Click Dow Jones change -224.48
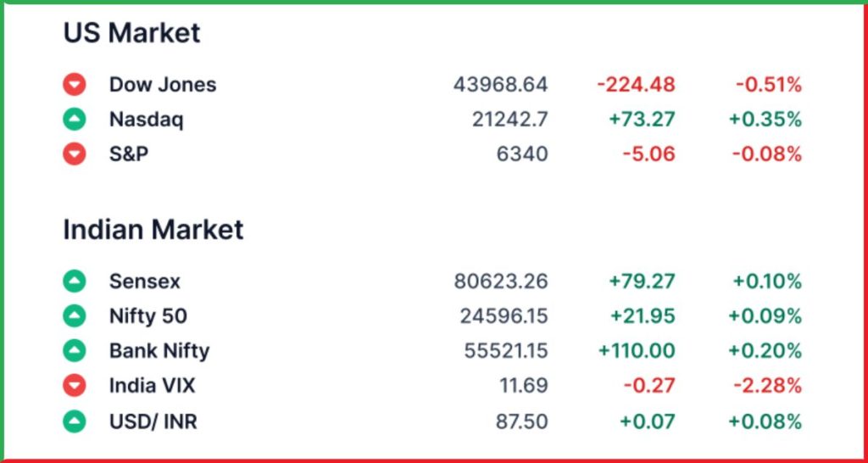 tap(636, 85)
